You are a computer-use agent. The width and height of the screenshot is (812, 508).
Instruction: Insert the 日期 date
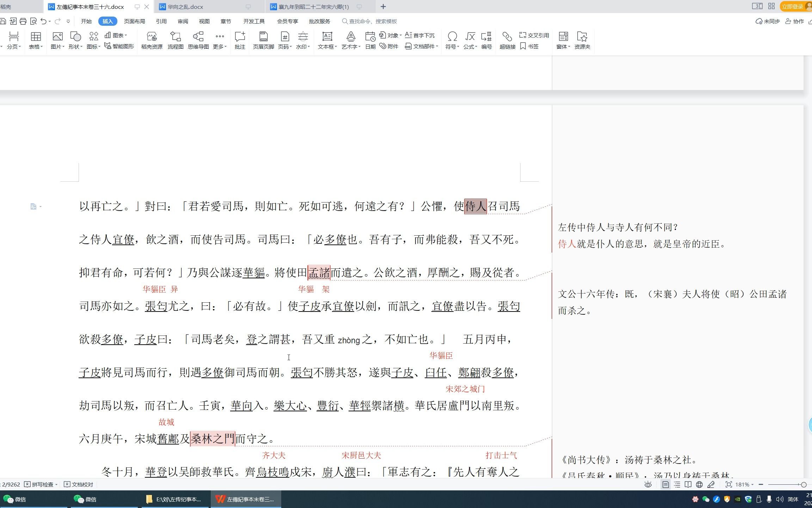click(370, 40)
